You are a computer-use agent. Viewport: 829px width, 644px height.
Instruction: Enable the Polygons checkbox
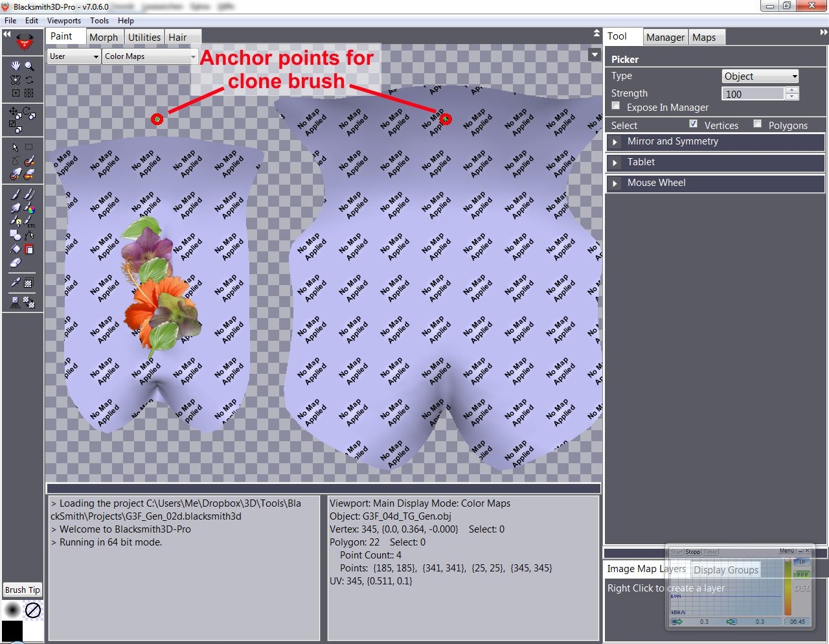(758, 124)
